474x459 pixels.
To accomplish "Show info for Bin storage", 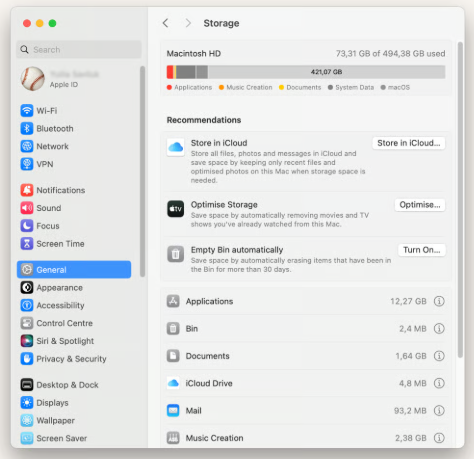I will (439, 329).
